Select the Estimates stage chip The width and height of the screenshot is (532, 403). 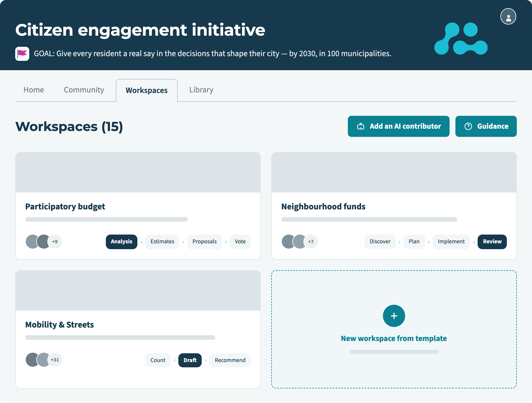(162, 242)
